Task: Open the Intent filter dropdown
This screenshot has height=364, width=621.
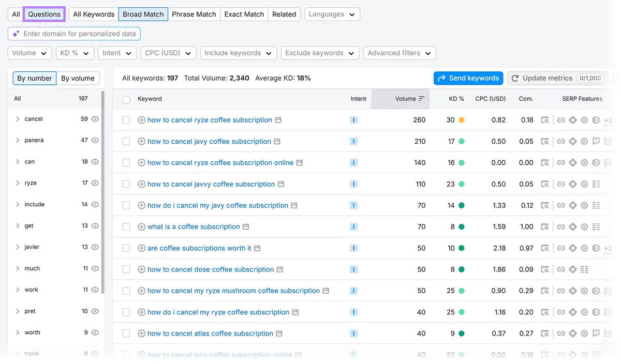Action: [117, 53]
